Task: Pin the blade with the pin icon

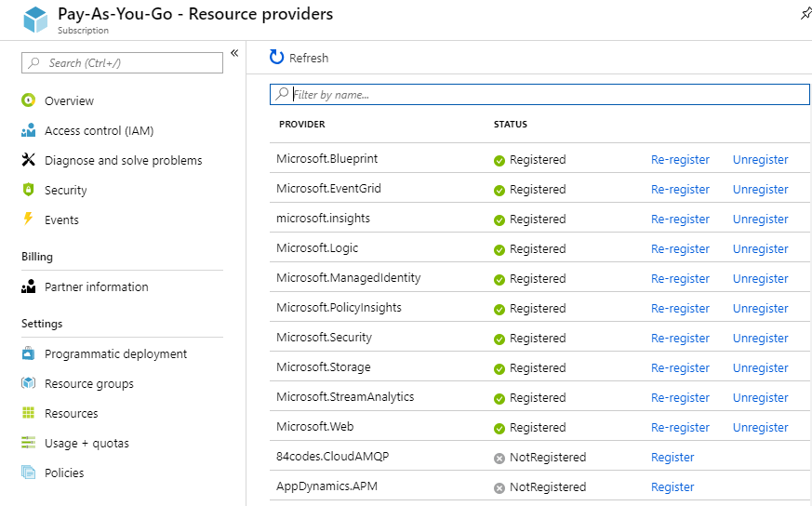Action: [805, 13]
